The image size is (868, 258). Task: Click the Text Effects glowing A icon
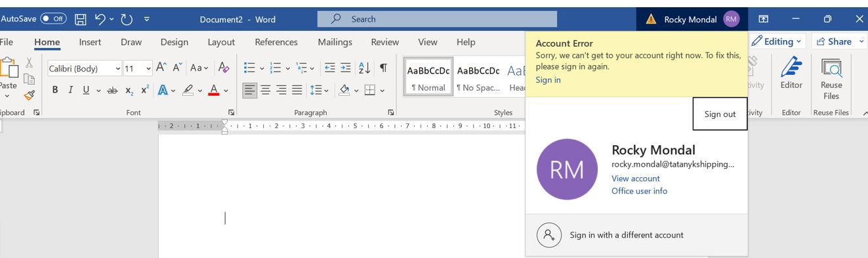click(x=163, y=91)
